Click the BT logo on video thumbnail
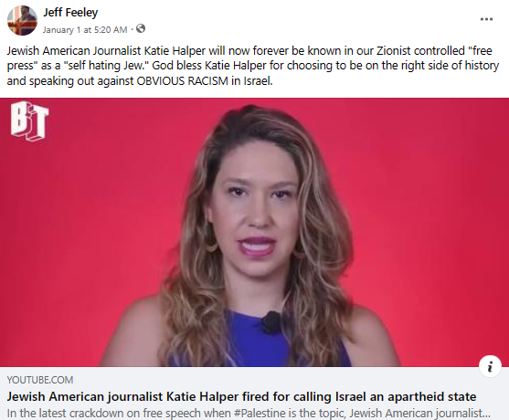 [x=29, y=121]
